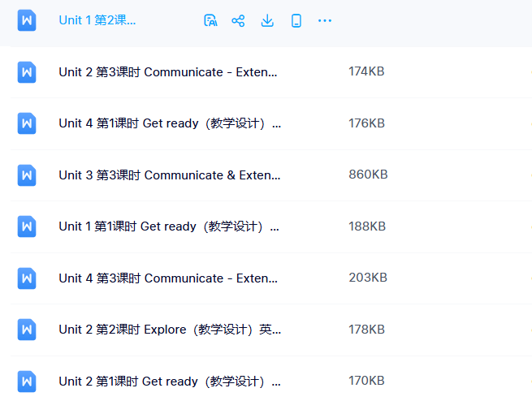Click the AI document analysis icon
This screenshot has width=532, height=401.
pyautogui.click(x=210, y=20)
